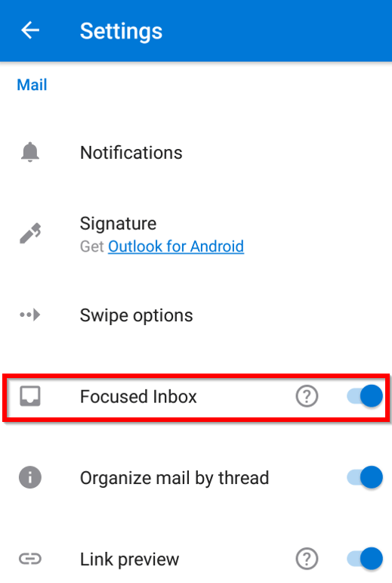Open the Notifications settings
Viewport: 392px width, 583px height.
(x=196, y=153)
